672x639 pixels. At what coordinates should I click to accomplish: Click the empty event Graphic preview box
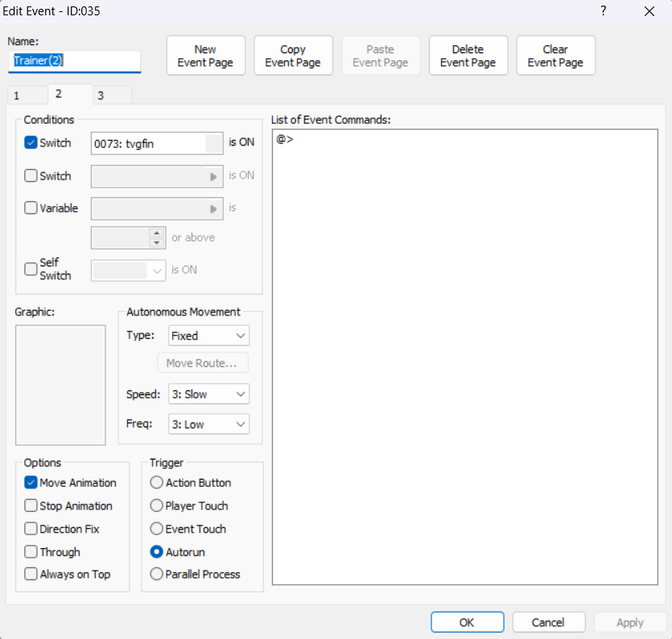pyautogui.click(x=60, y=385)
